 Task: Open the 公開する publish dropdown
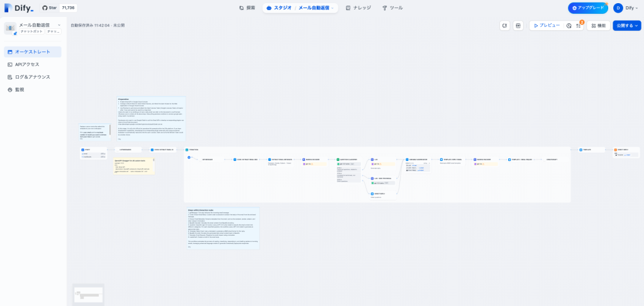pos(627,25)
